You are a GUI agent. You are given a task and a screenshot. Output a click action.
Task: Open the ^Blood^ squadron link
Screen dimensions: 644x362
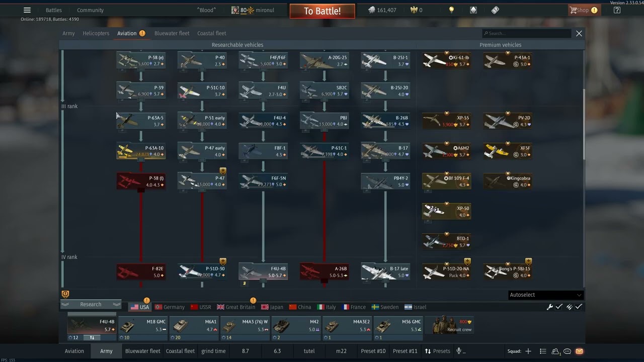(206, 10)
